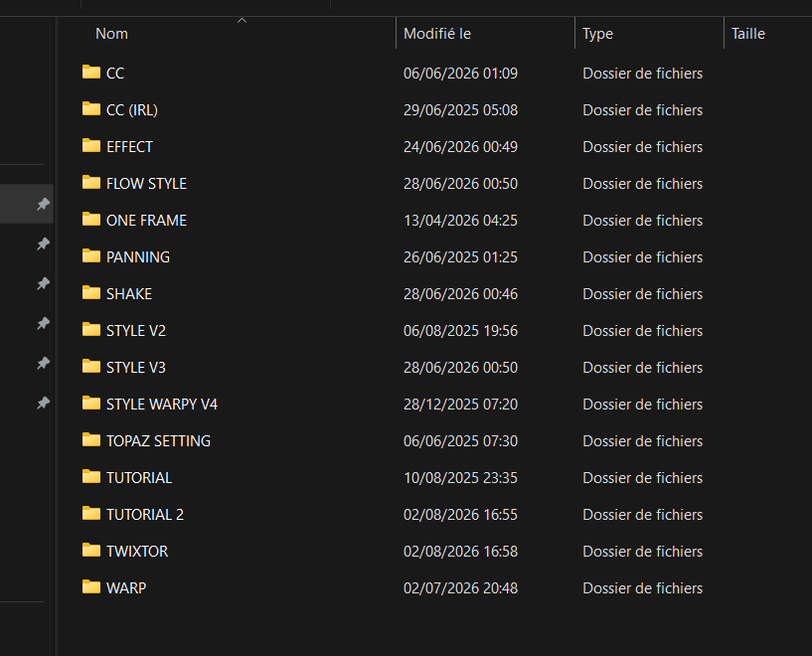Select the date 06/06/2026 01:09
The height and width of the screenshot is (656, 812).
[460, 73]
